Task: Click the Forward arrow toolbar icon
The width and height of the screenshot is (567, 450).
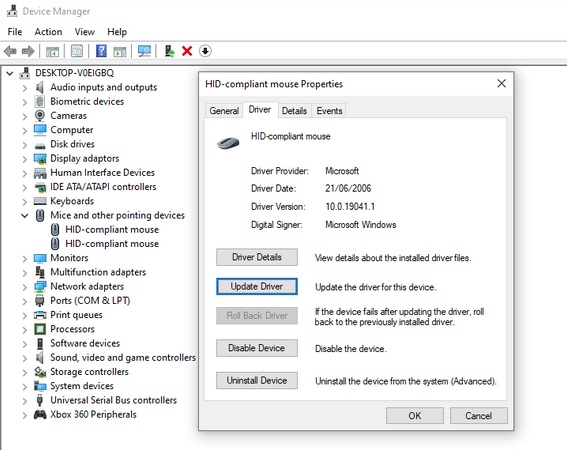Action: click(28, 51)
